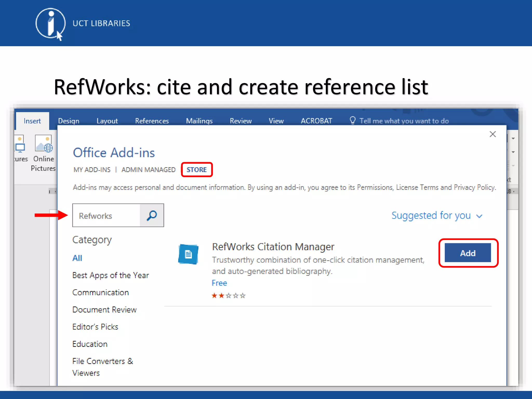The image size is (532, 399).
Task: Open the ACROBAT tab
Action: coord(316,121)
